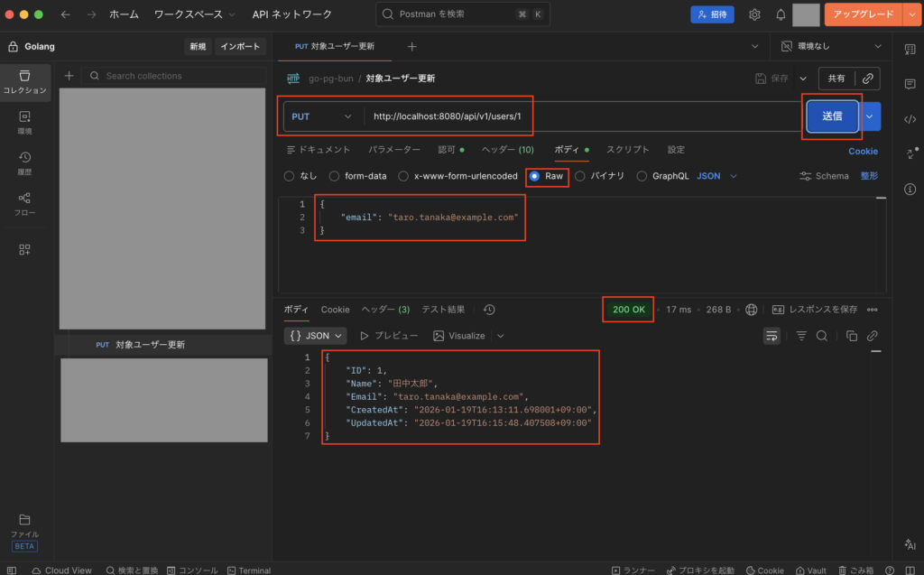The image size is (924, 575).
Task: Copy the response body with copy icon
Action: click(x=851, y=336)
